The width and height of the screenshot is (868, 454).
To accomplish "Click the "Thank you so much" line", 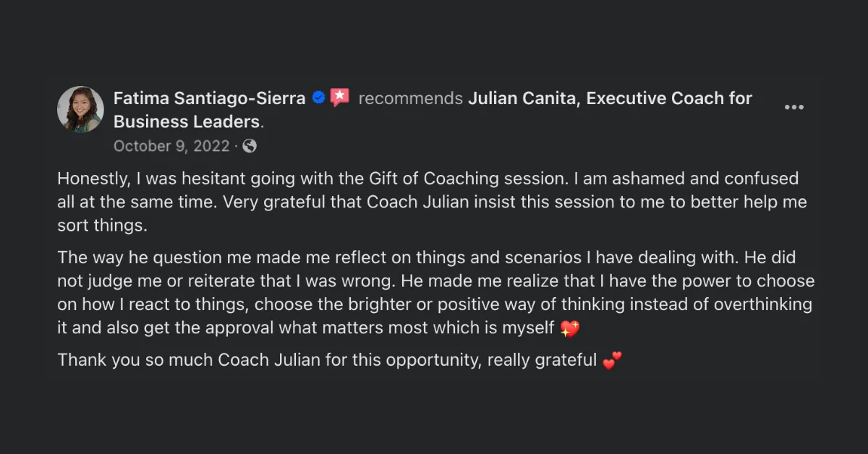I will pyautogui.click(x=340, y=360).
